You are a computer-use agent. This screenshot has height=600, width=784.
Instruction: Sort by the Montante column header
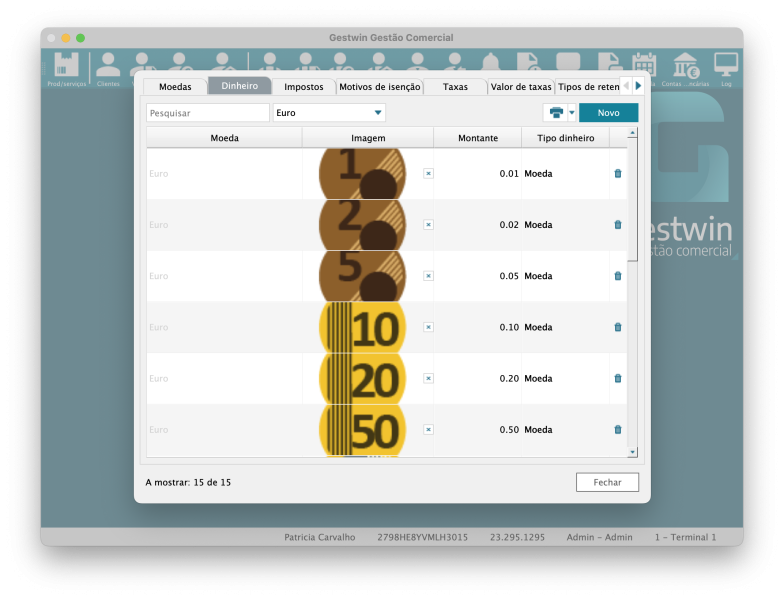[477, 138]
